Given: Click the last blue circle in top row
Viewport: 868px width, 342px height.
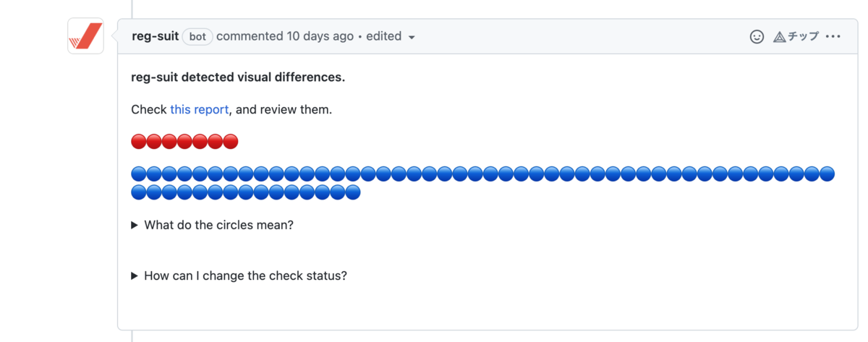Looking at the screenshot, I should click(827, 174).
